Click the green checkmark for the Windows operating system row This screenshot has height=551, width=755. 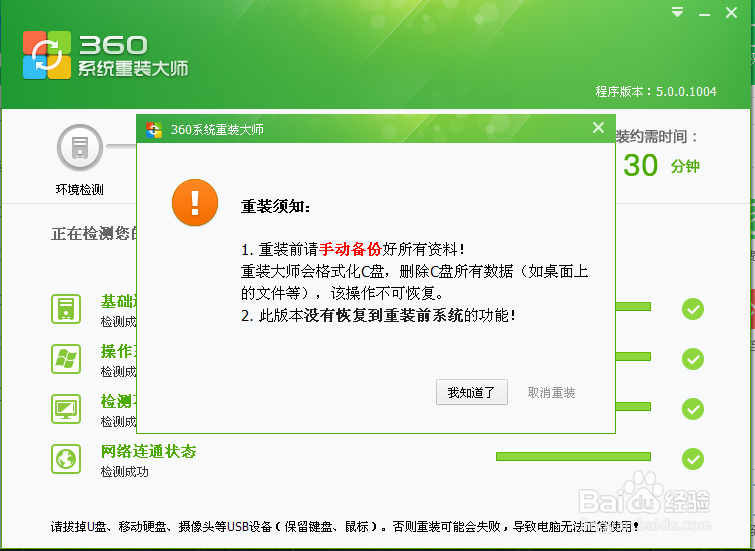coord(693,359)
